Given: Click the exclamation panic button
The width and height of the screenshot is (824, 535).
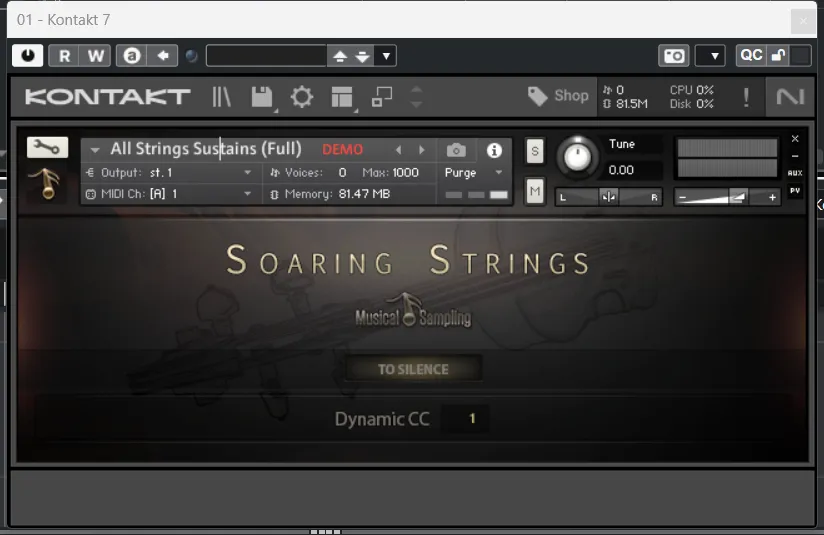Looking at the screenshot, I should [x=746, y=97].
